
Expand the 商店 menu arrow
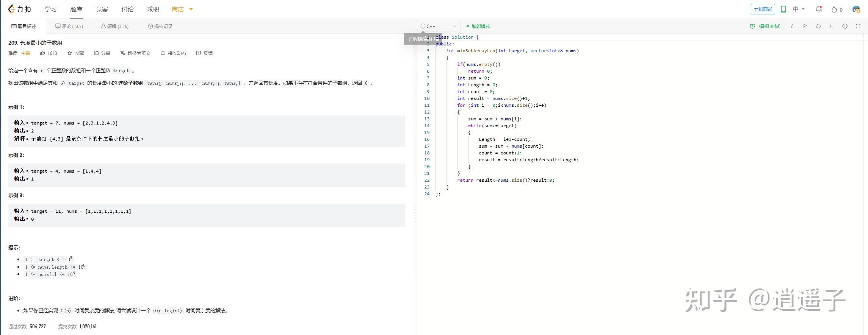click(191, 9)
